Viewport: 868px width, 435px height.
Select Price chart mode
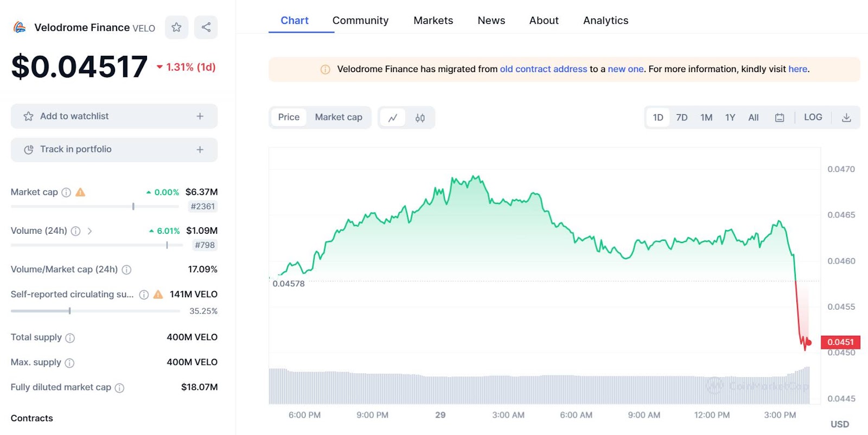point(289,117)
